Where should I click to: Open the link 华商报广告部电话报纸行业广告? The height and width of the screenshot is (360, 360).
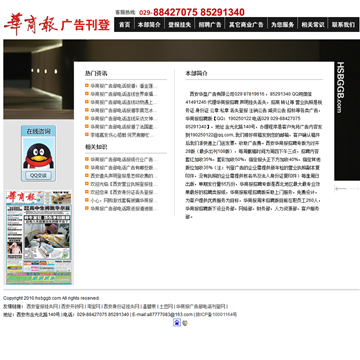click(124, 159)
